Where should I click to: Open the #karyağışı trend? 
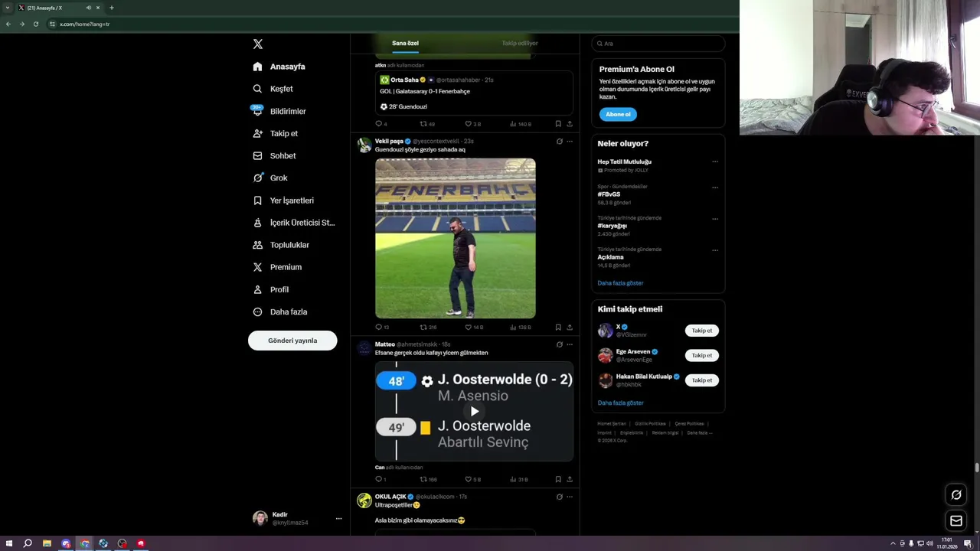coord(612,226)
